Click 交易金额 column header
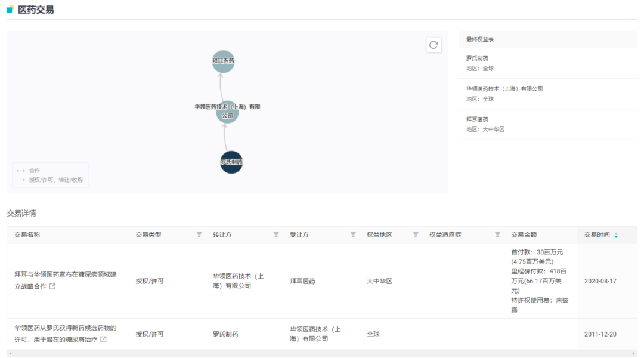Screen dimensions: 644x358 (x=524, y=234)
